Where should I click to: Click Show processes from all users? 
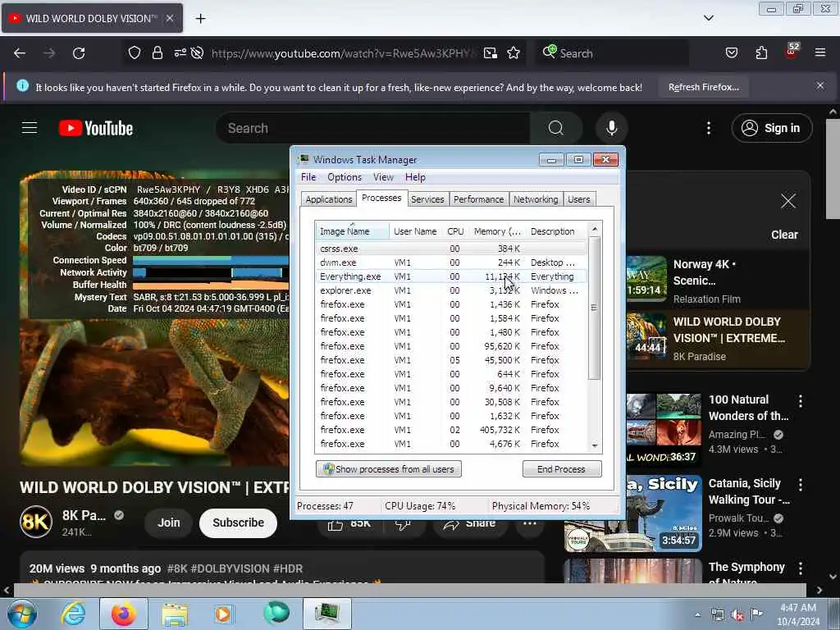[388, 469]
